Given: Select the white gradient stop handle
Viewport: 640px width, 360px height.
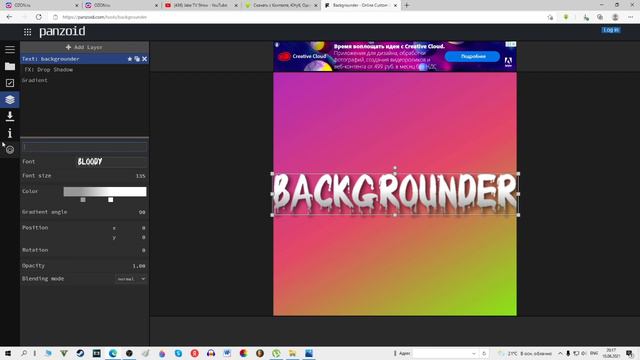Looking at the screenshot, I should click(x=111, y=200).
